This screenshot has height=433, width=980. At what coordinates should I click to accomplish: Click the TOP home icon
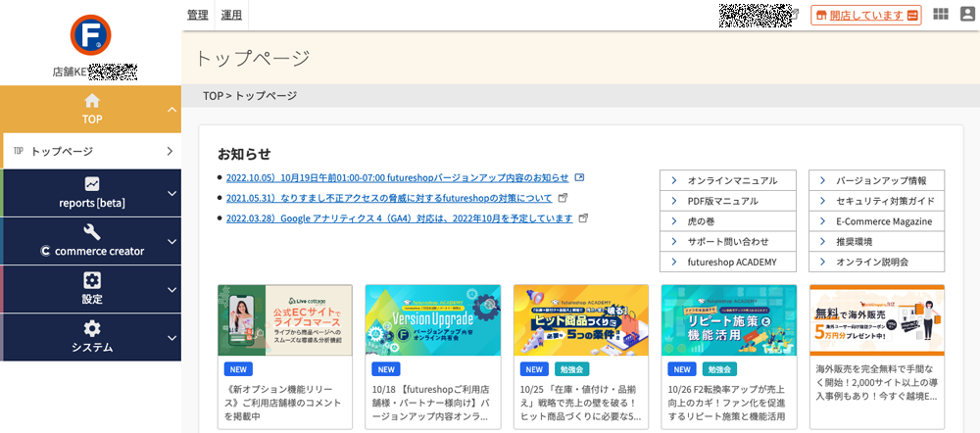92,101
